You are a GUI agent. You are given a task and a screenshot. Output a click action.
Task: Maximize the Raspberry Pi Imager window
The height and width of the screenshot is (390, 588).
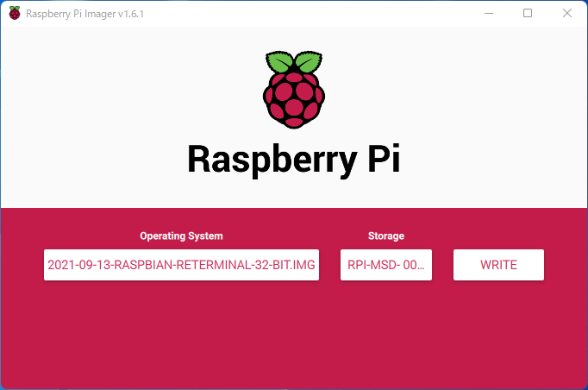click(x=528, y=13)
